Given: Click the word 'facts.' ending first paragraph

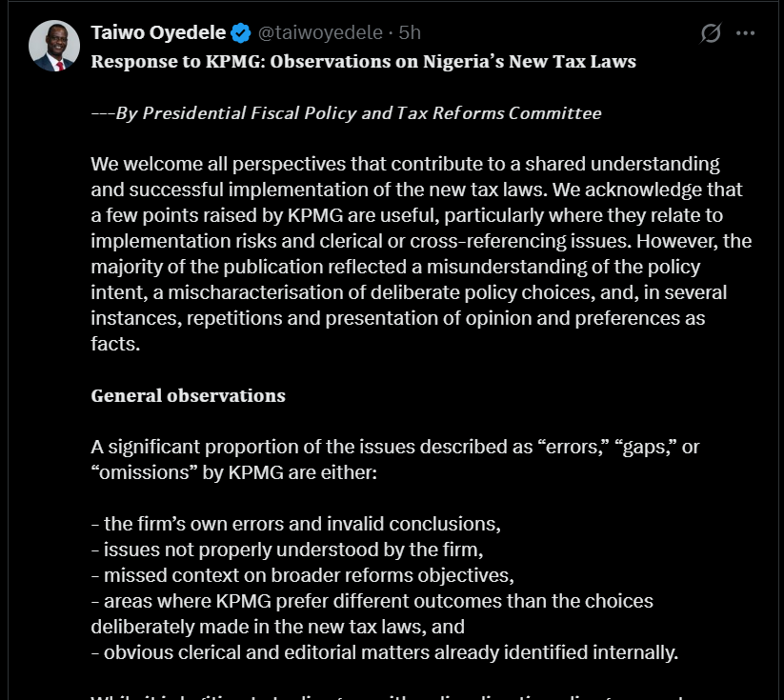Looking at the screenshot, I should click(x=115, y=344).
